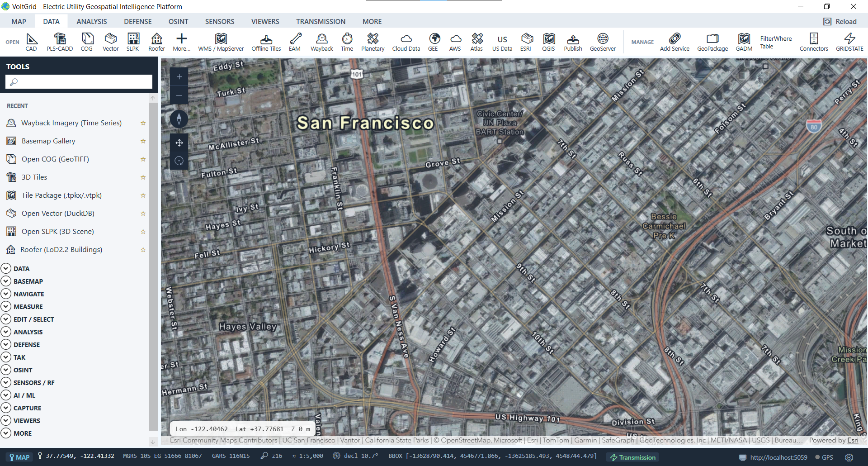
Task: Reset map north with compass button
Action: tap(179, 119)
